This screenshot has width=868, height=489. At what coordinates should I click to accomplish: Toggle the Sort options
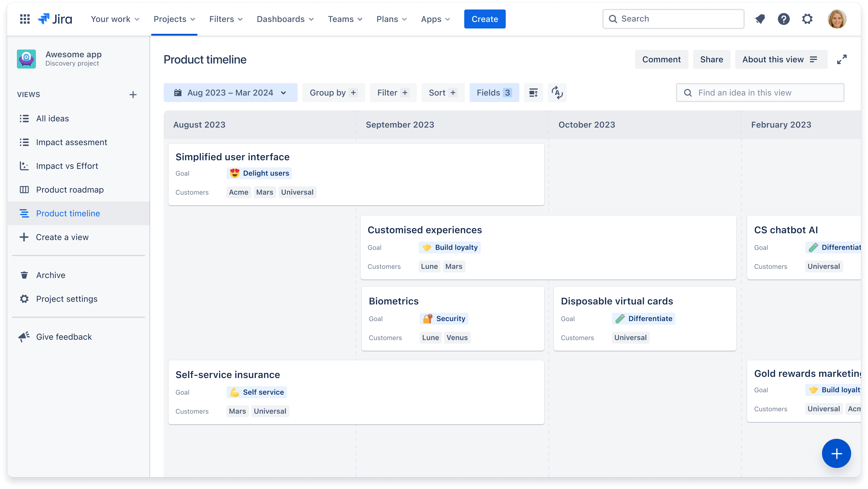[x=441, y=93]
